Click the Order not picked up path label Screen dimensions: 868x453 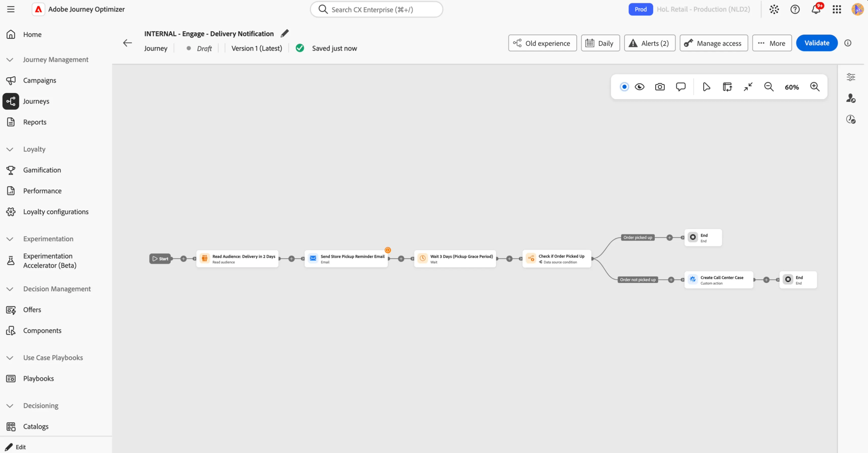637,280
